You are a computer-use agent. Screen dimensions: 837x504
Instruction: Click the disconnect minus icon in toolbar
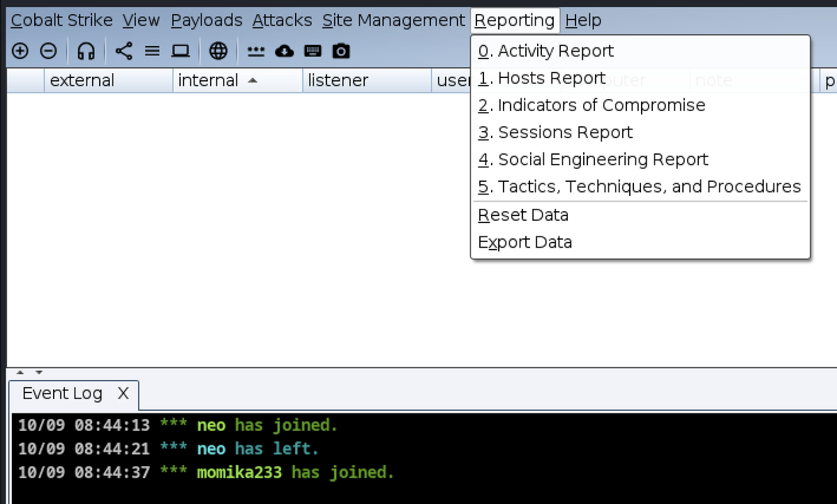pyautogui.click(x=48, y=51)
